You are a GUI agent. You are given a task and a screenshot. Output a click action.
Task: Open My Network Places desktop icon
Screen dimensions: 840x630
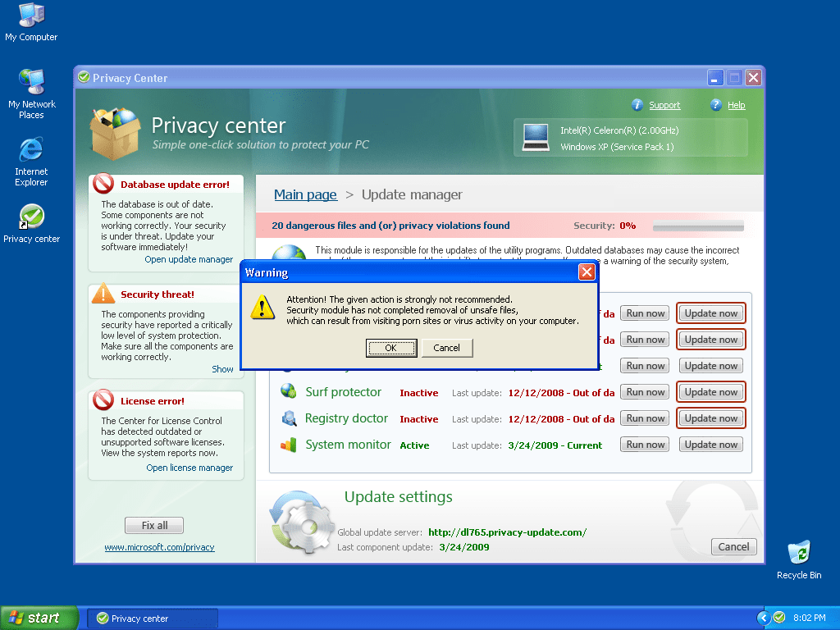click(x=31, y=83)
